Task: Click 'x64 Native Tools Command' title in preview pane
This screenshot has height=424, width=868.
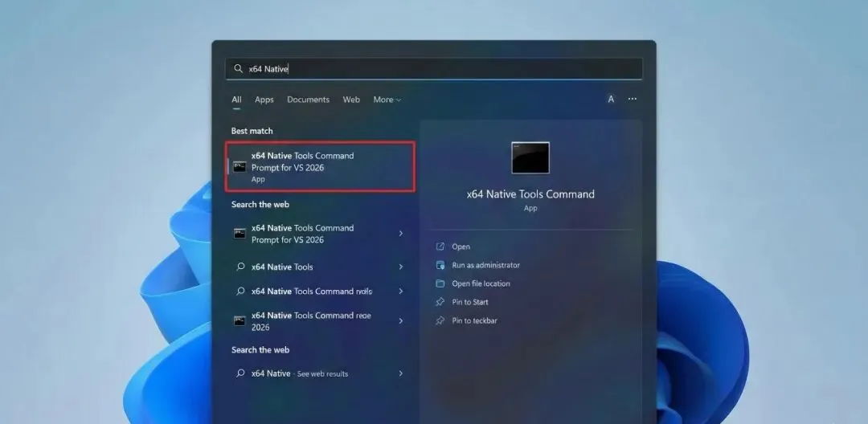Action: tap(530, 194)
